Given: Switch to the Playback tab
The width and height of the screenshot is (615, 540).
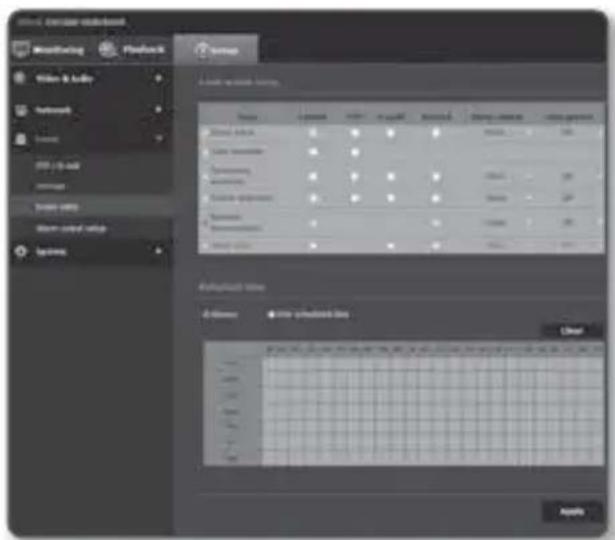Looking at the screenshot, I should click(x=133, y=49).
